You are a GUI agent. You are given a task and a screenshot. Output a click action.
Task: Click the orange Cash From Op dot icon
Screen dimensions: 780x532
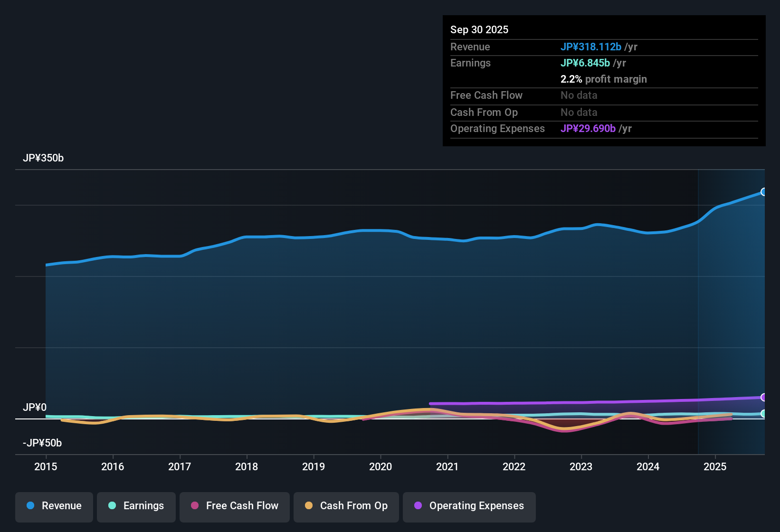(308, 506)
